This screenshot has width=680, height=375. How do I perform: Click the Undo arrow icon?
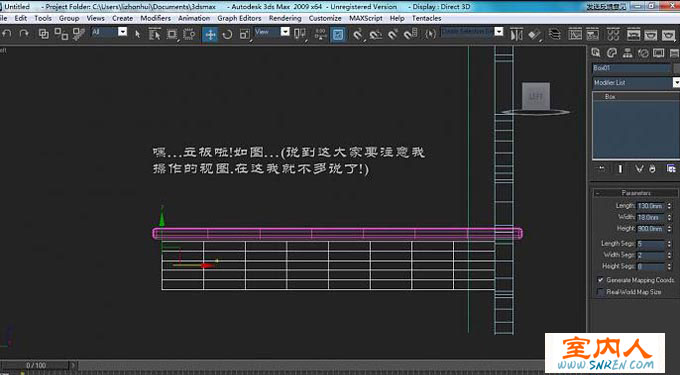click(7, 34)
